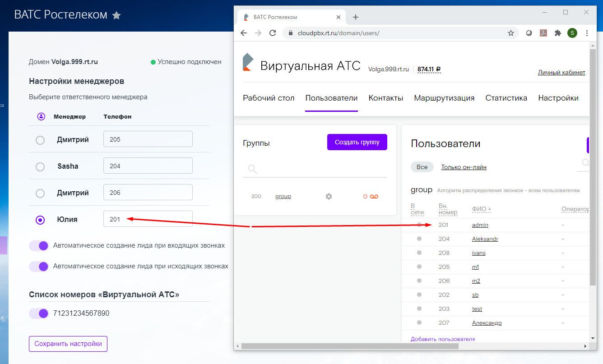Viewport: 603px width, 364px height.
Task: Sort users by ФИО column
Action: pyautogui.click(x=482, y=209)
